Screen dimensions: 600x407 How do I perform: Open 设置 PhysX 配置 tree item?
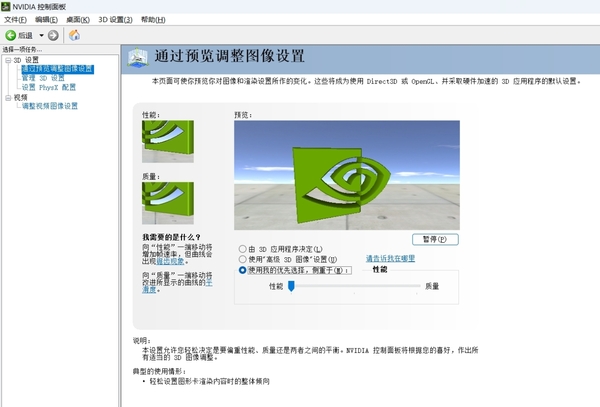pyautogui.click(x=49, y=87)
